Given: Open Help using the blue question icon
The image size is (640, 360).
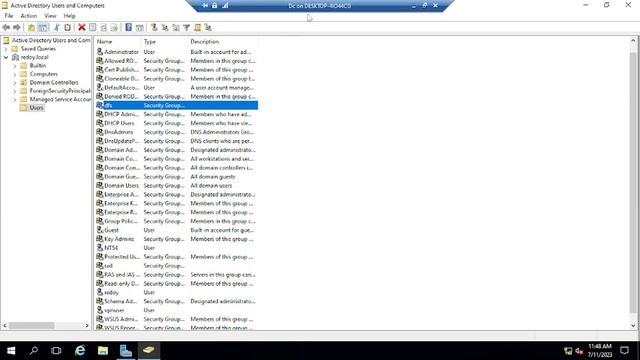Looking at the screenshot, I should pos(129,27).
